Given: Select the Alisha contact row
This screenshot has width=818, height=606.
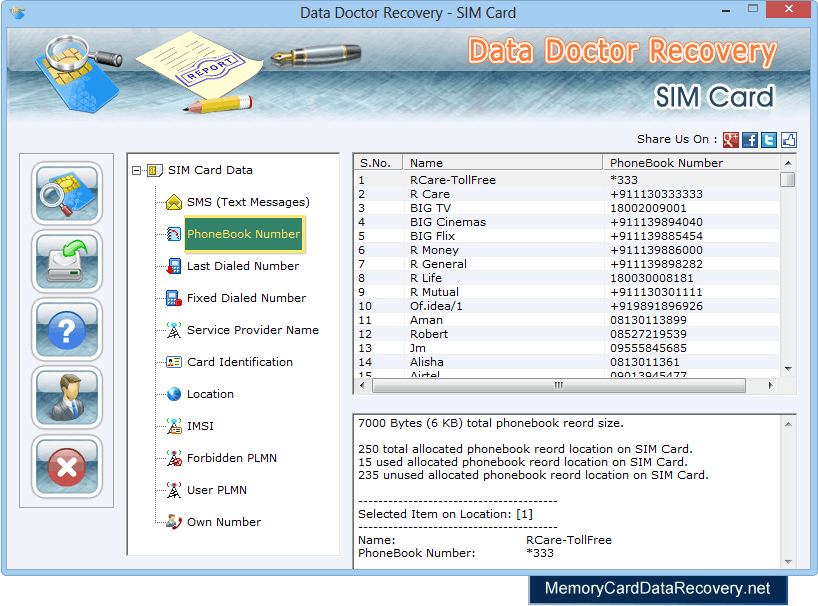Looking at the screenshot, I should pos(567,362).
